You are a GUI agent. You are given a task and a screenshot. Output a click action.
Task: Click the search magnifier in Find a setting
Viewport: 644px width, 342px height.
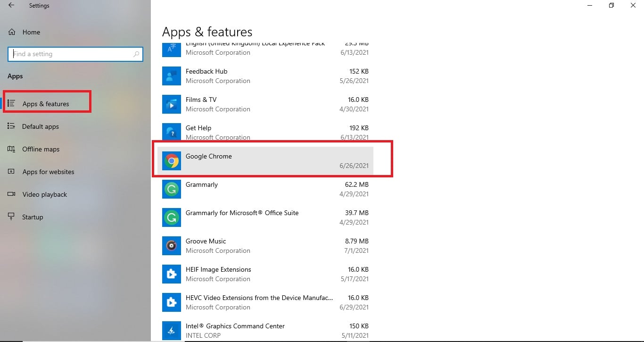click(x=136, y=54)
